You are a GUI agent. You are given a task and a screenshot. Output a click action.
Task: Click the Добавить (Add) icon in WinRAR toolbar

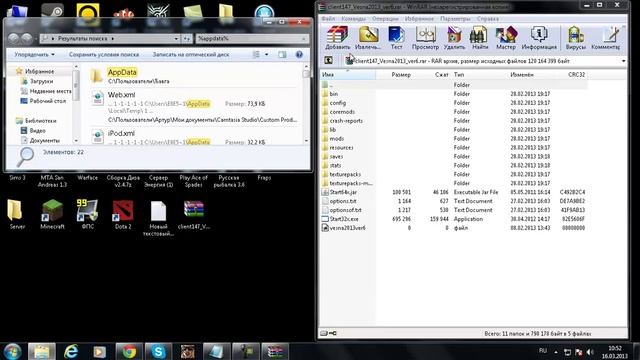pyautogui.click(x=337, y=38)
